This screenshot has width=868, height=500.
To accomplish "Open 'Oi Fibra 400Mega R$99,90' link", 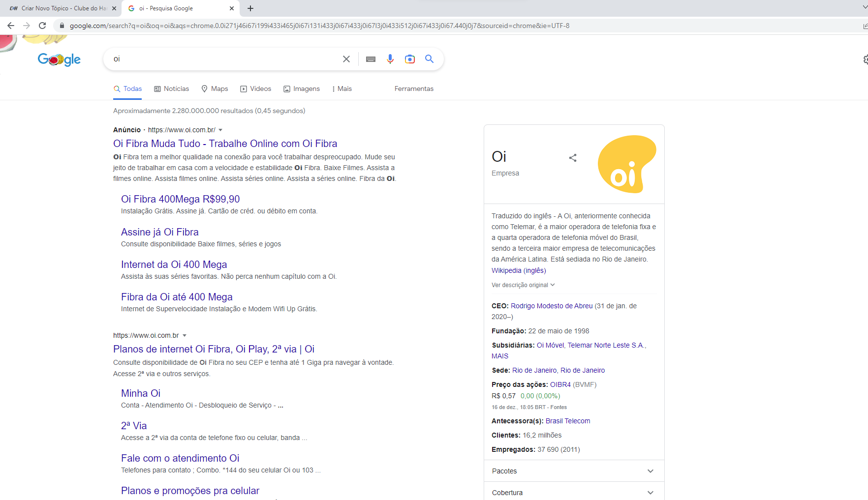I will pos(181,199).
